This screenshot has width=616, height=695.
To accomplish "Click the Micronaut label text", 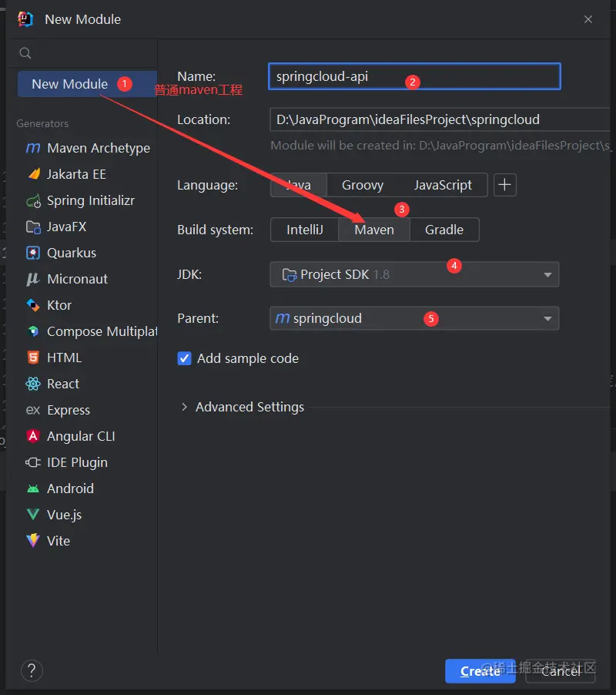I will click(78, 279).
